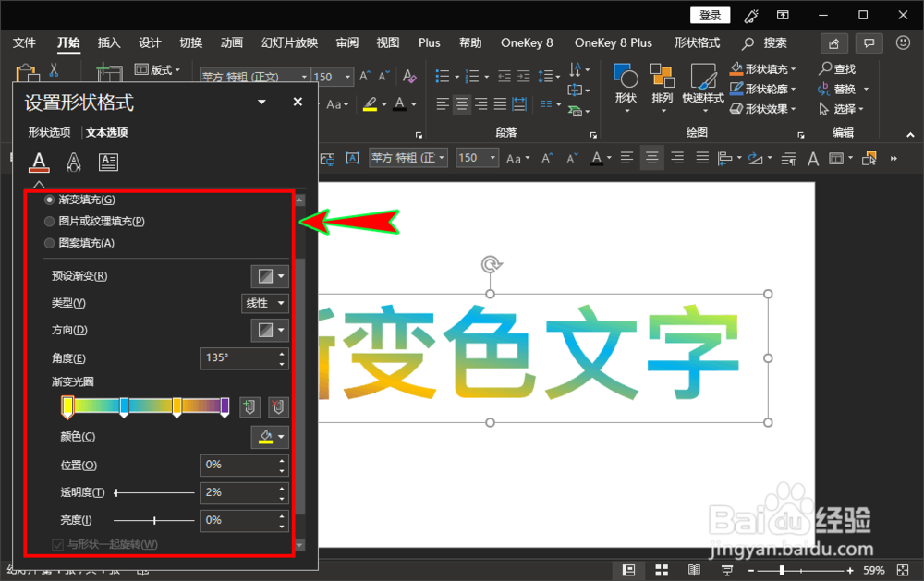
Task: Open font size 150 dropdown in ribbon
Action: 347,77
